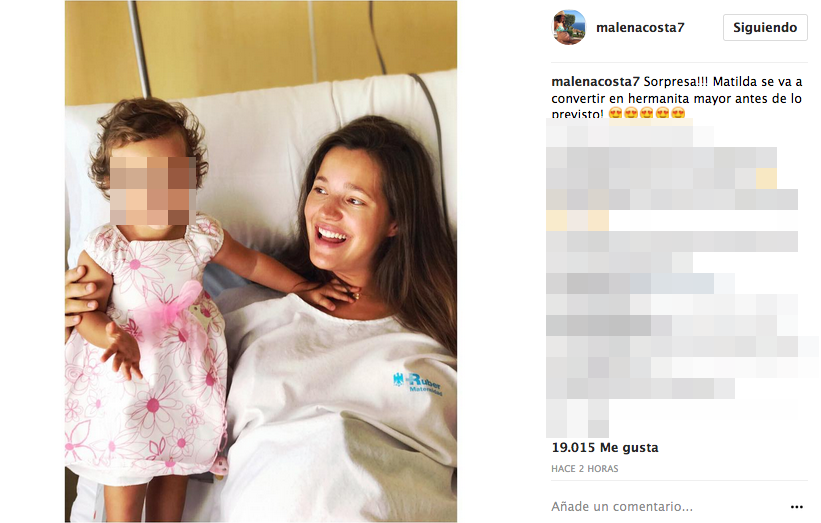
Task: Open the three-dot more options menu
Action: [796, 507]
